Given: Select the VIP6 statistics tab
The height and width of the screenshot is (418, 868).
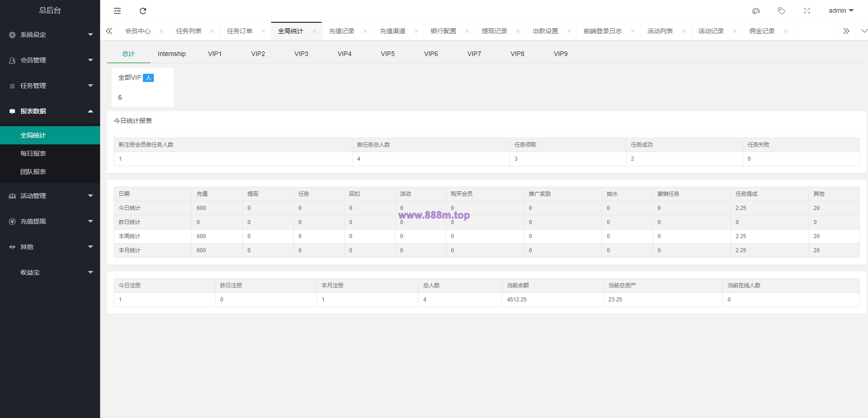Looking at the screenshot, I should coord(431,54).
